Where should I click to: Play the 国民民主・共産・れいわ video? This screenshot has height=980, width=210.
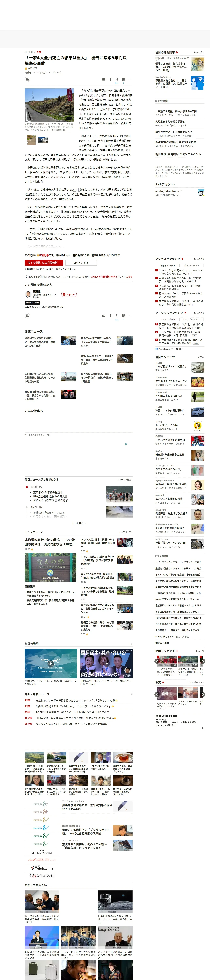point(106,663)
